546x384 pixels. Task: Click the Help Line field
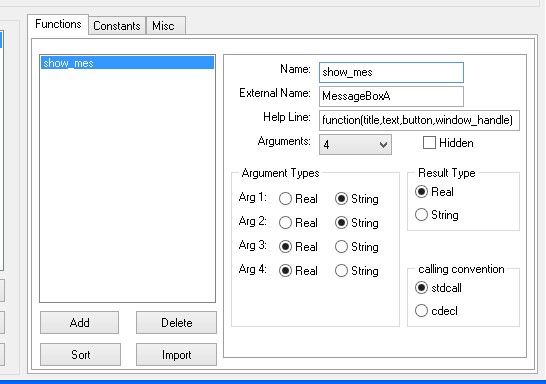pyautogui.click(x=419, y=120)
